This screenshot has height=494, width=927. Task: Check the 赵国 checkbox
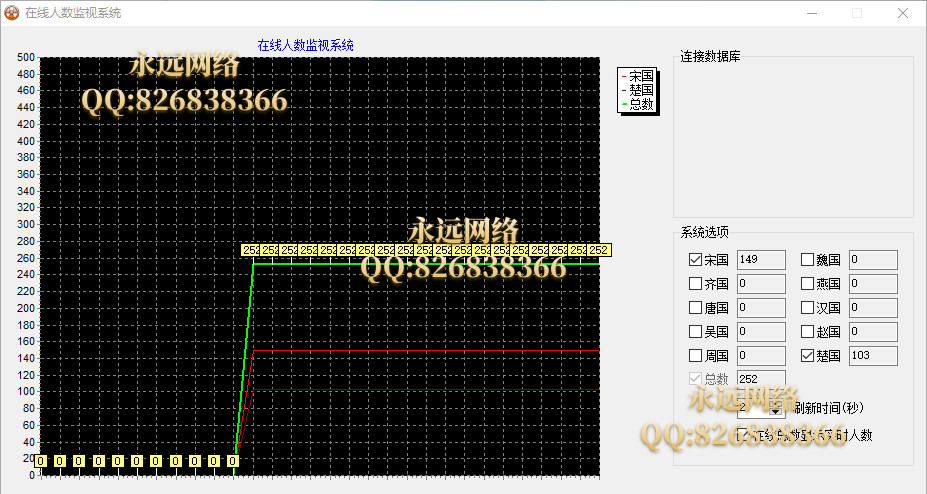pos(808,332)
